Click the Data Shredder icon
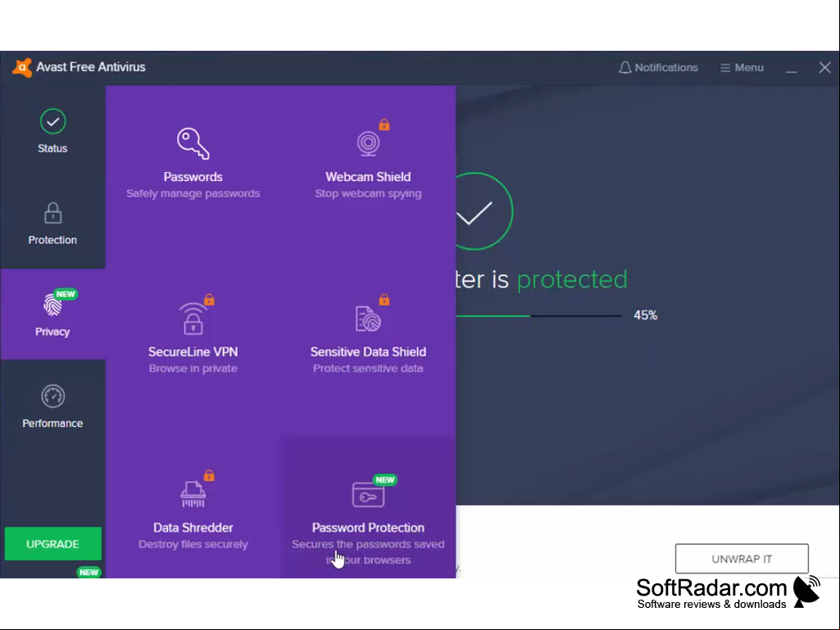This screenshot has height=630, width=840. (193, 494)
